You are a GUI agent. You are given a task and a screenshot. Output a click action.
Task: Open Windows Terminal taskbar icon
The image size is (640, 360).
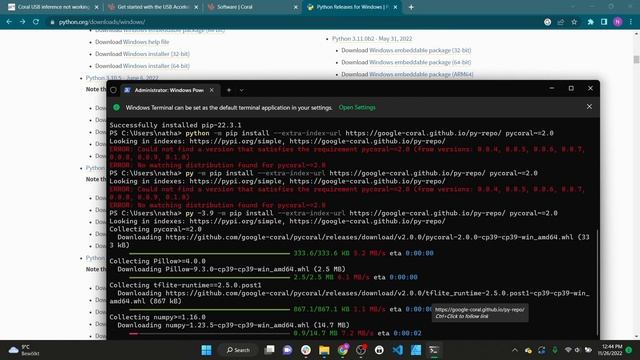[x=434, y=350]
